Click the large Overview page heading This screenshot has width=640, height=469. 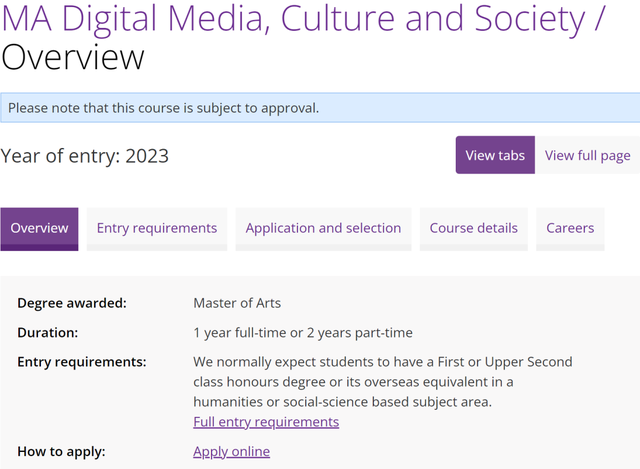pos(73,58)
